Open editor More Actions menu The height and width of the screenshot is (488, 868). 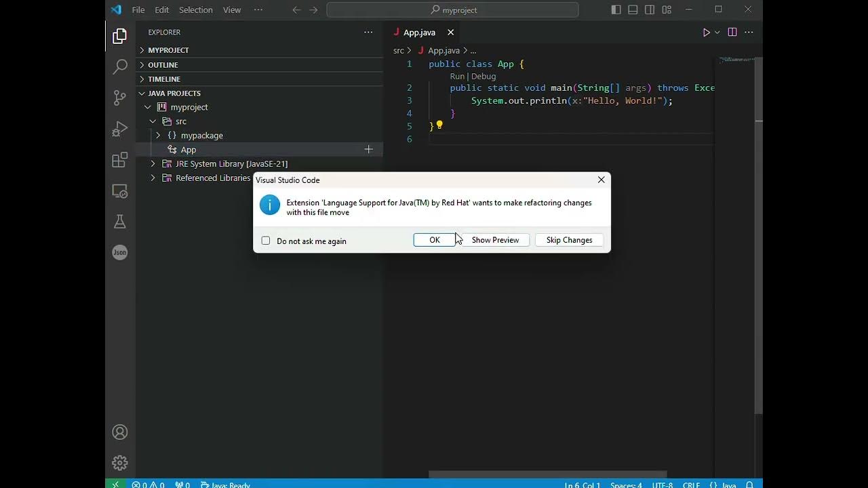(x=749, y=33)
